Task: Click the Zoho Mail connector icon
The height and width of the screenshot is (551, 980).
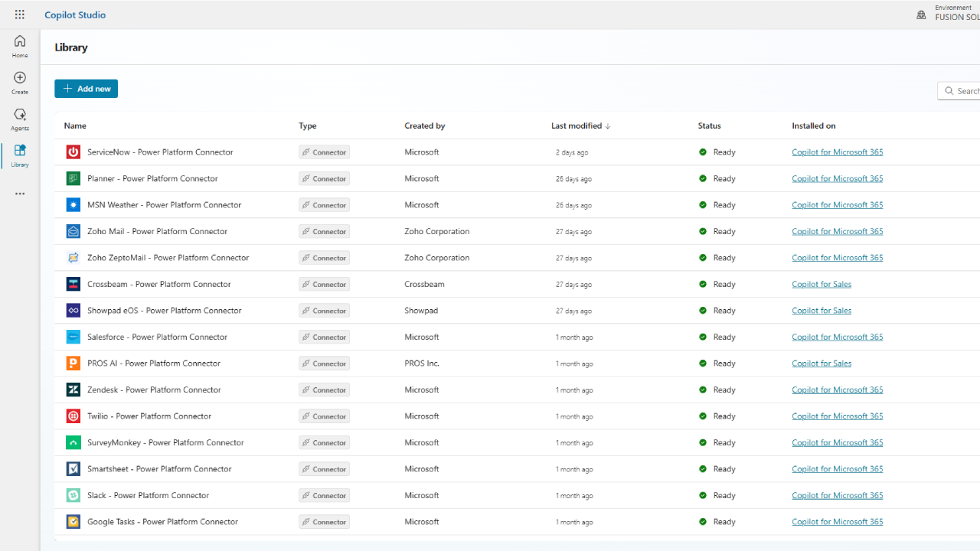Action: (73, 231)
